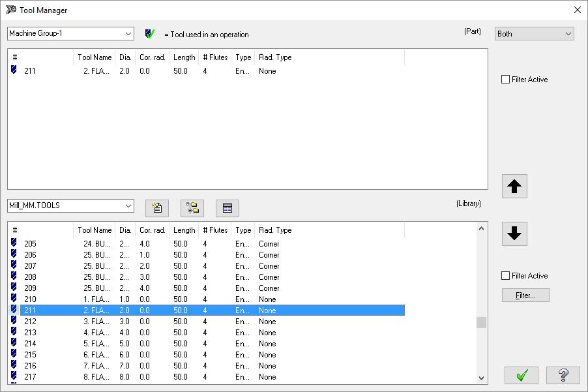Select library tool number 207
The width and height of the screenshot is (588, 392).
pyautogui.click(x=30, y=266)
